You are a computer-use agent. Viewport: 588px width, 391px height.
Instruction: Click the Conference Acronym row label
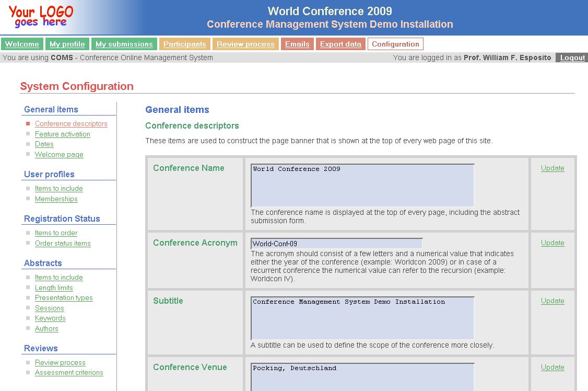[195, 243]
